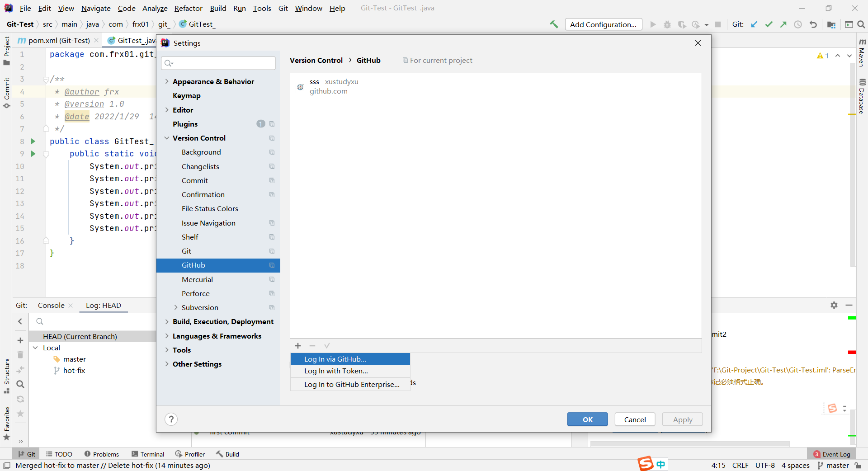868x471 pixels.
Task: Click run gutter arrow beside main method
Action: [x=33, y=154]
